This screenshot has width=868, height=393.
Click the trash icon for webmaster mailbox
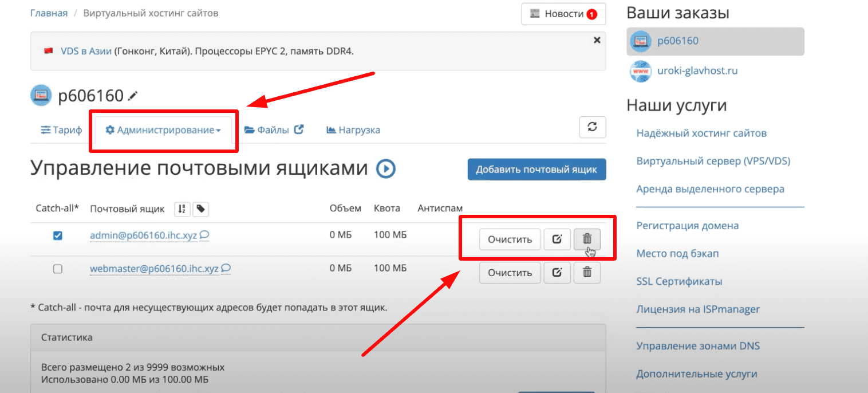click(587, 272)
